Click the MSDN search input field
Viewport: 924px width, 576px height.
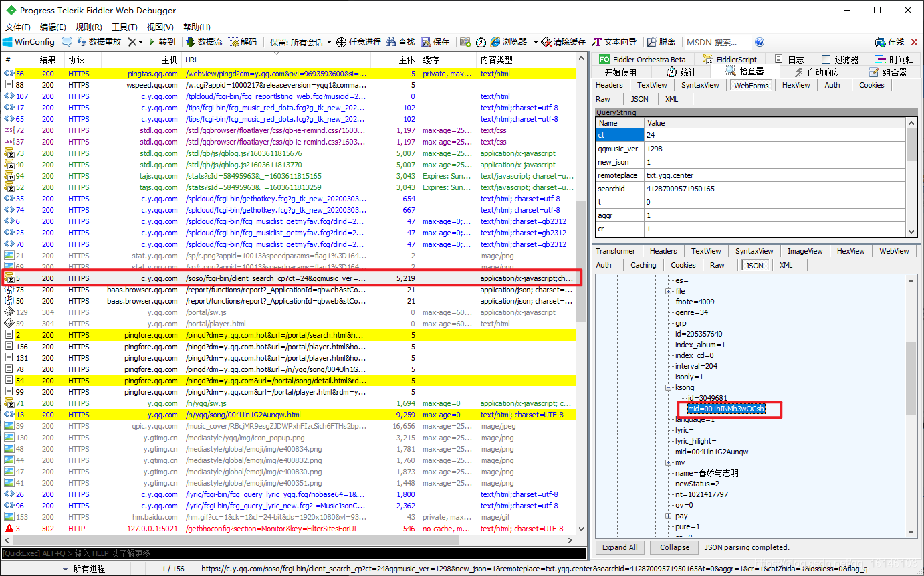click(x=717, y=42)
